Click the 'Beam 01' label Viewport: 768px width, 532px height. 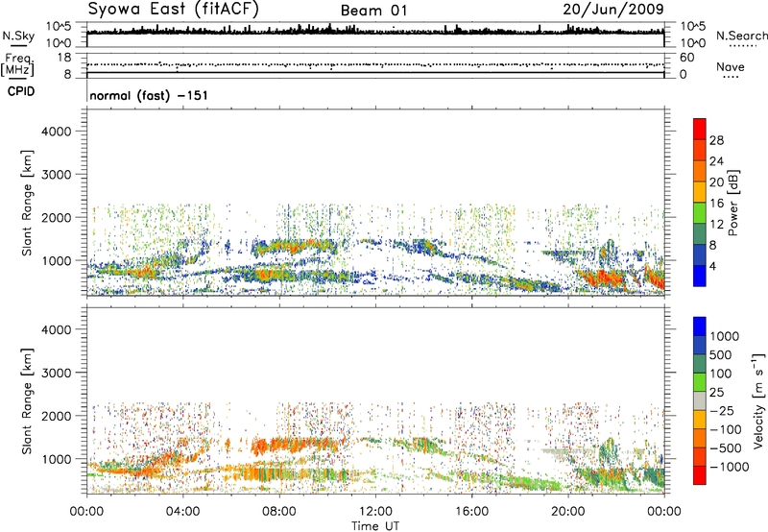(373, 11)
